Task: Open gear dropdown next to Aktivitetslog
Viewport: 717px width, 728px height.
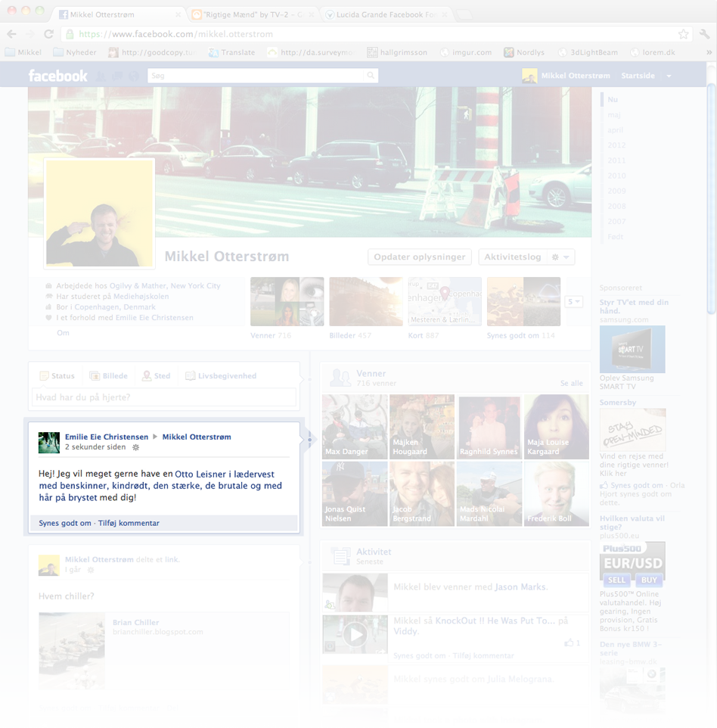Action: [560, 257]
